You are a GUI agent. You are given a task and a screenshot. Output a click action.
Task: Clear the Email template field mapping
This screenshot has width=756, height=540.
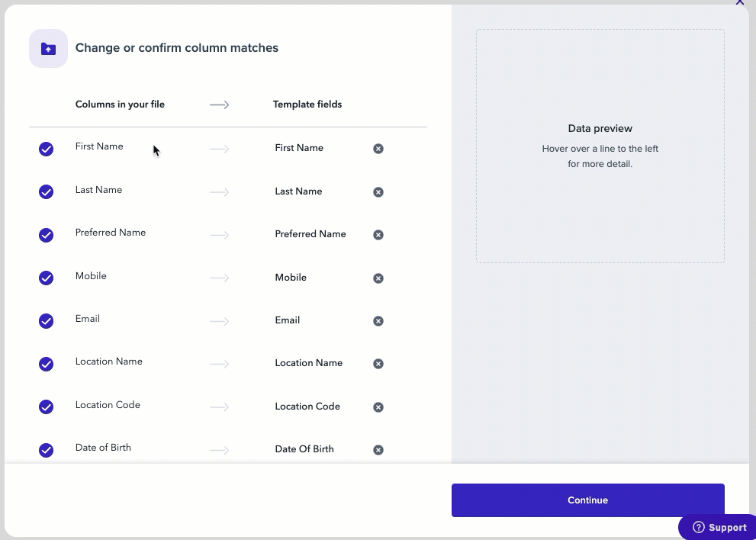pyautogui.click(x=378, y=321)
